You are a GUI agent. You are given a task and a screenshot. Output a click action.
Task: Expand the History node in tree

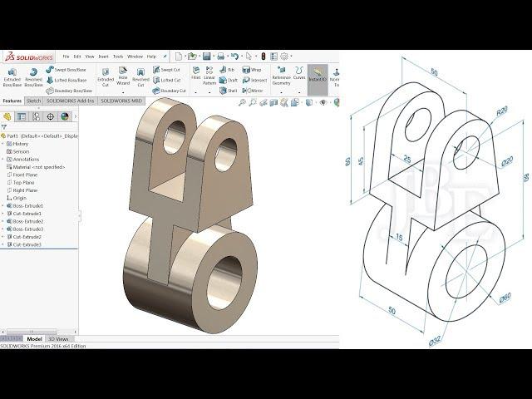3,144
